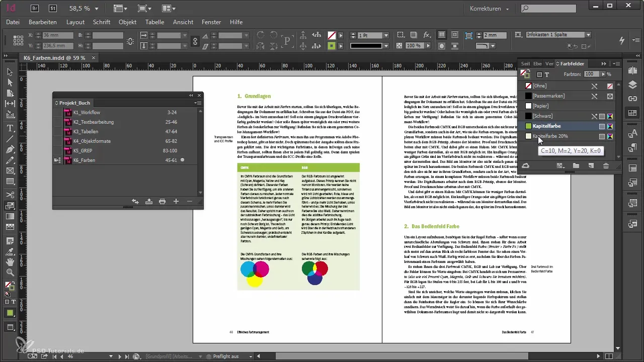Click the Print book icon
This screenshot has height=362, width=644.
point(162,202)
